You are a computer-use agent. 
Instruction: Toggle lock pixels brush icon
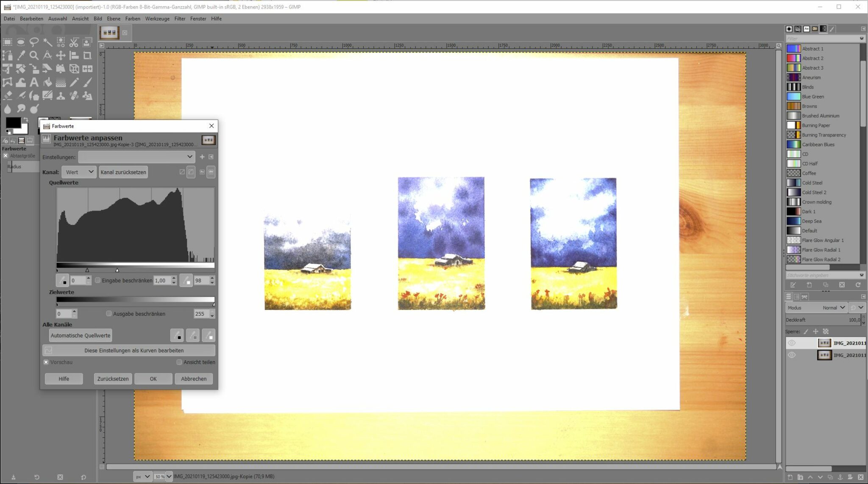pos(806,331)
